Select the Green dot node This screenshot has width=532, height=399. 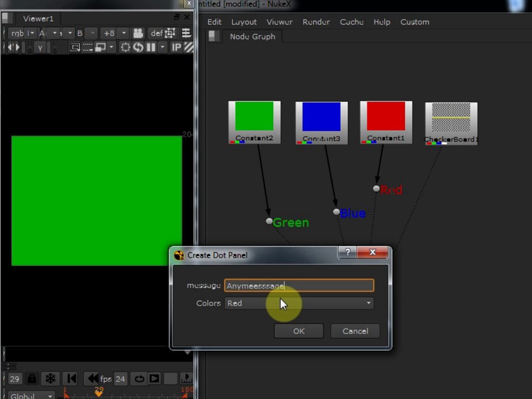[x=269, y=221]
